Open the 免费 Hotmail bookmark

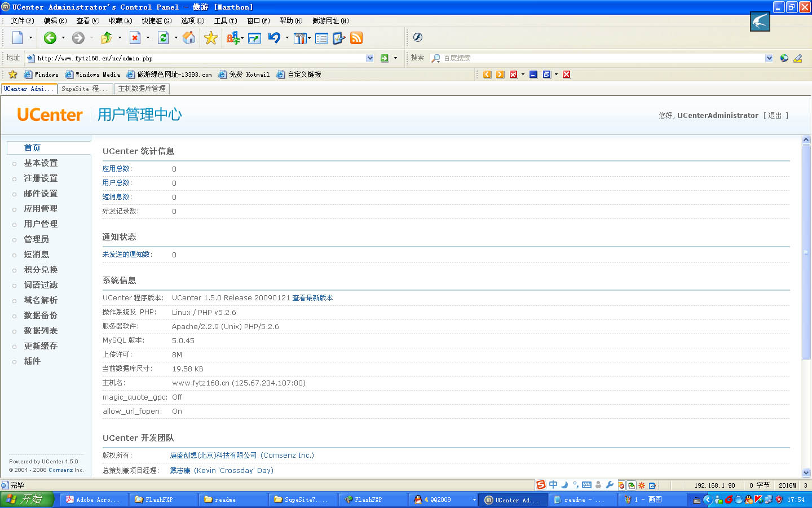tap(244, 75)
